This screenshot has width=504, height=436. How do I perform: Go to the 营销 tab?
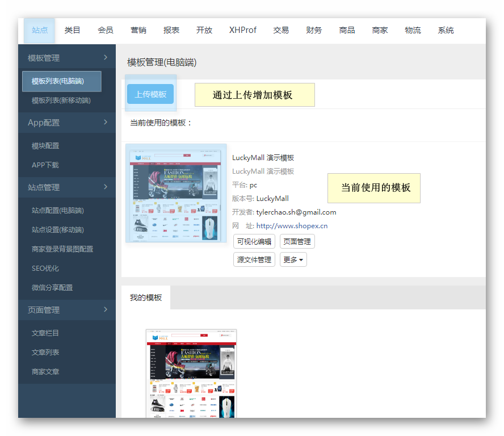click(x=138, y=31)
